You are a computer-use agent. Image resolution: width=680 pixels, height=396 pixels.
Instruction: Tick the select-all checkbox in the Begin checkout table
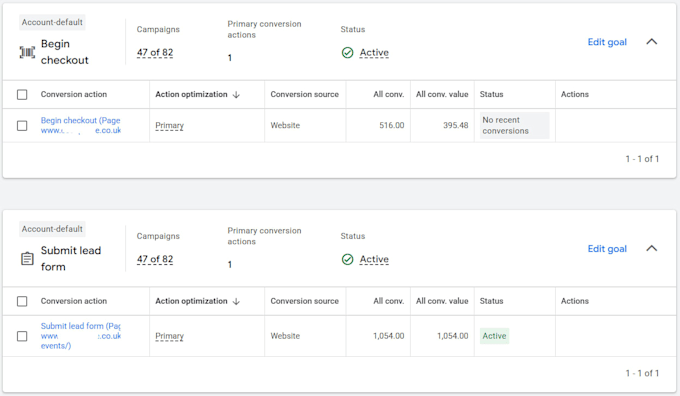pyautogui.click(x=22, y=95)
